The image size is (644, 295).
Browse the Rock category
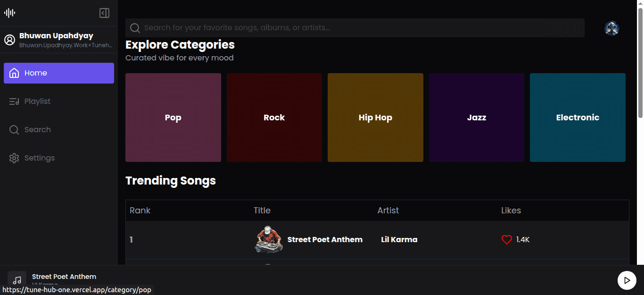274,118
